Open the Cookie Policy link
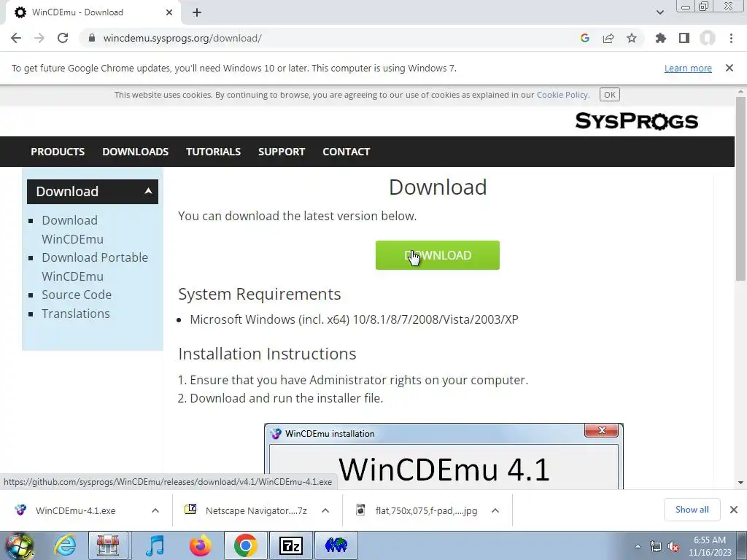Image resolution: width=747 pixels, height=560 pixels. pos(562,95)
